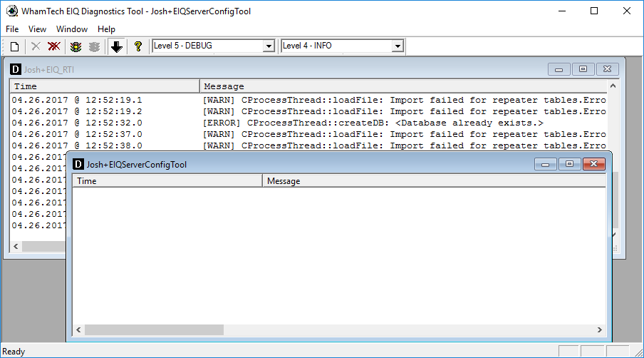Close the Josh+EIQServerConfigTool child window

pos(594,164)
